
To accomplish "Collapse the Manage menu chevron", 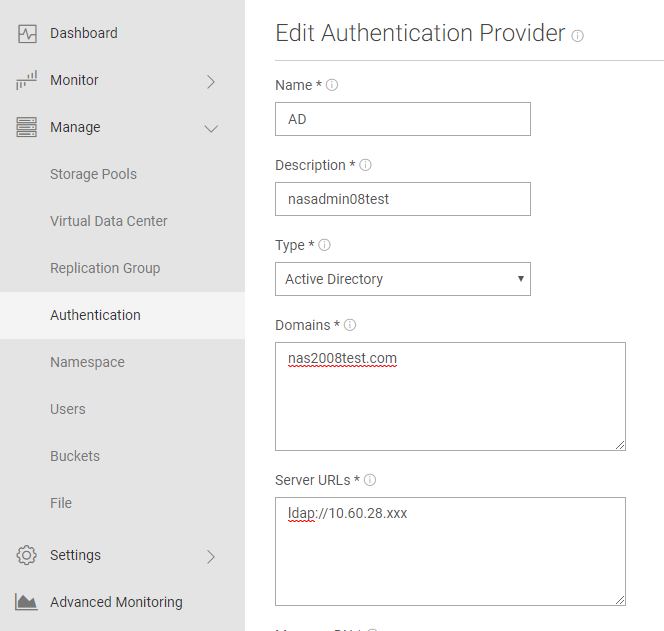I will [x=211, y=128].
